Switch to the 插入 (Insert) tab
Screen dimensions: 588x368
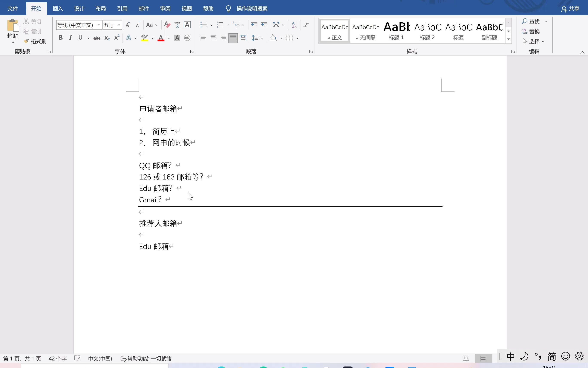tap(58, 9)
